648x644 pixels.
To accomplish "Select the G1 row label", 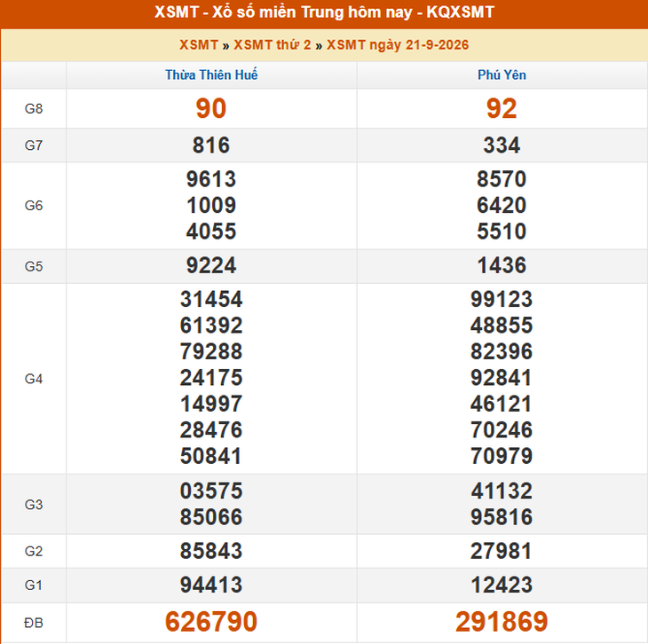I will pos(34,585).
